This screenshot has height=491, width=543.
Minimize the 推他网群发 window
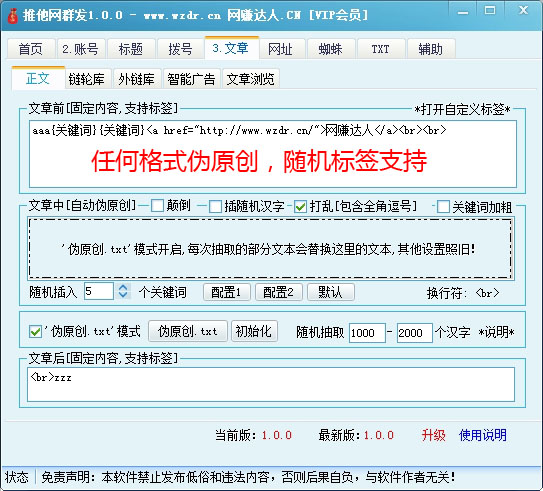click(x=463, y=12)
